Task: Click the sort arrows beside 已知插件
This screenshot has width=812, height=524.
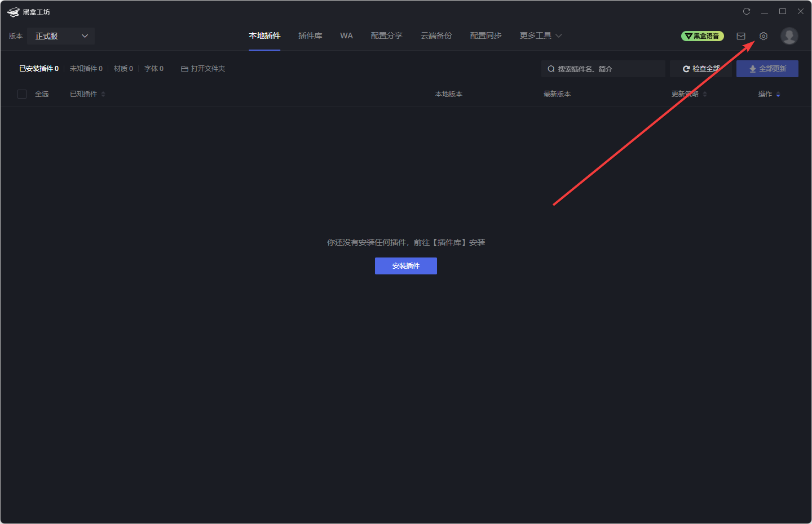Action: [103, 94]
